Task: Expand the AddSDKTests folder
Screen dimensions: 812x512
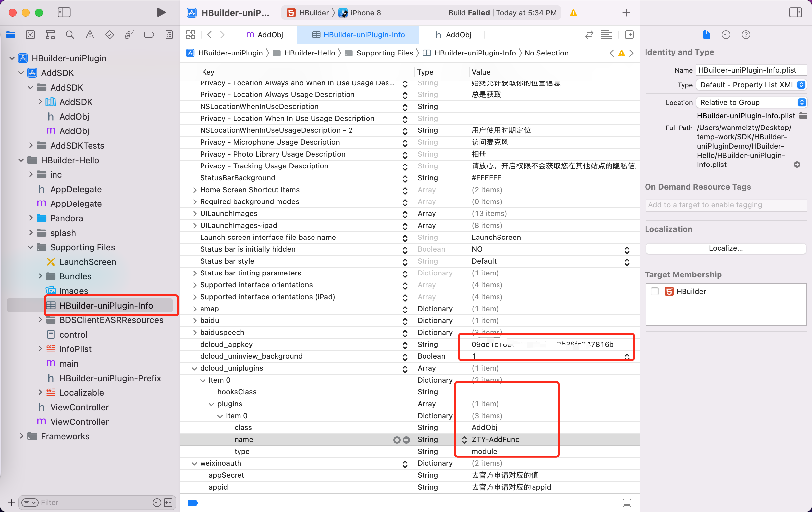Action: 31,145
